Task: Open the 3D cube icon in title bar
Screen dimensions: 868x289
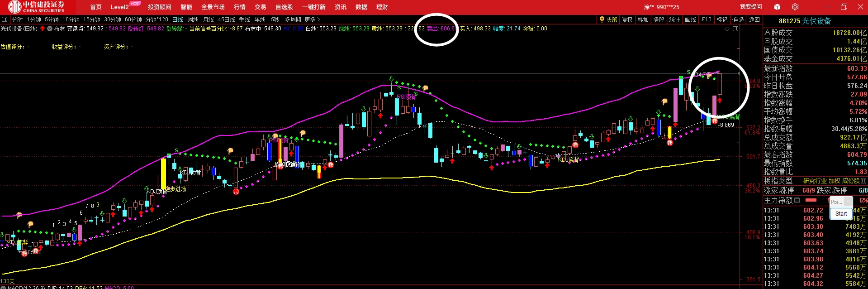Action: click(777, 7)
